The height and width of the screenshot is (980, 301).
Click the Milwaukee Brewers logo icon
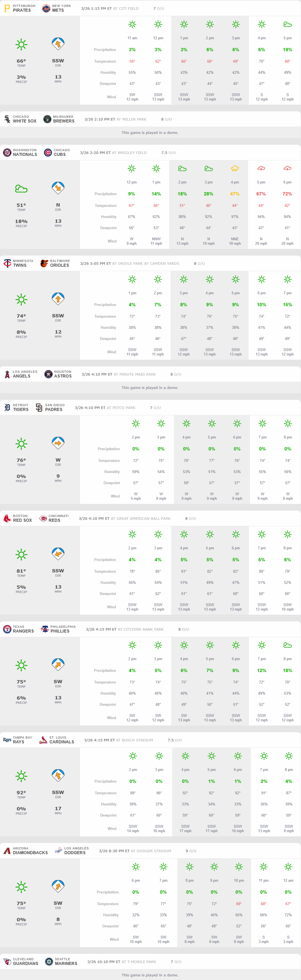click(x=47, y=119)
